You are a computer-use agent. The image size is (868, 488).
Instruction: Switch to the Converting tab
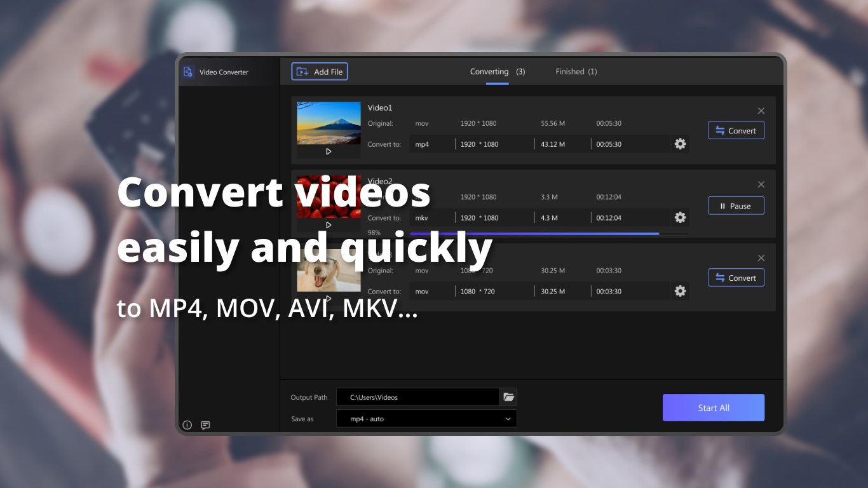(x=489, y=71)
